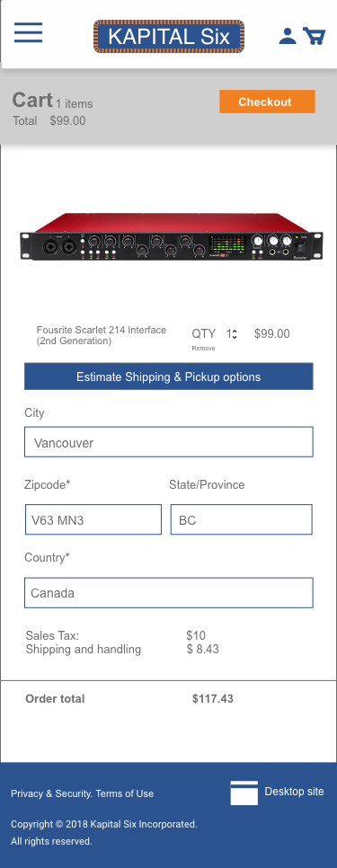Expand Estimate Shipping & Pickup options
This screenshot has height=868, width=337.
pos(169,376)
